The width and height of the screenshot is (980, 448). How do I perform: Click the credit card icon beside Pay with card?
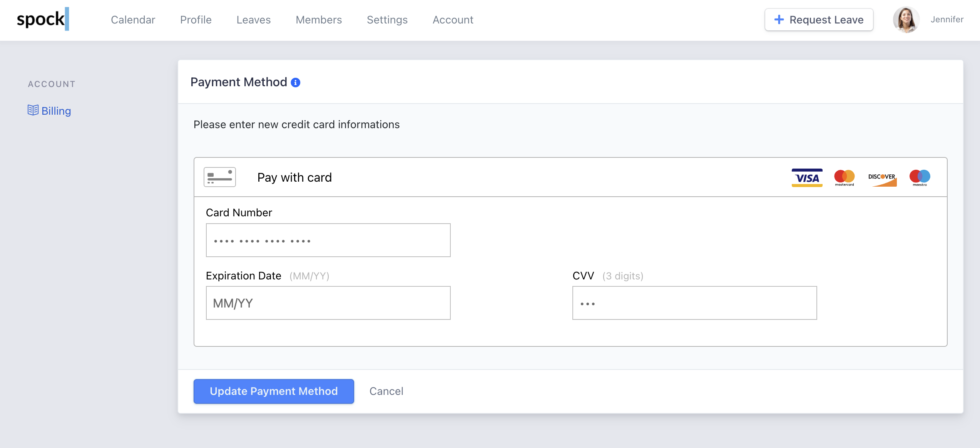(219, 177)
